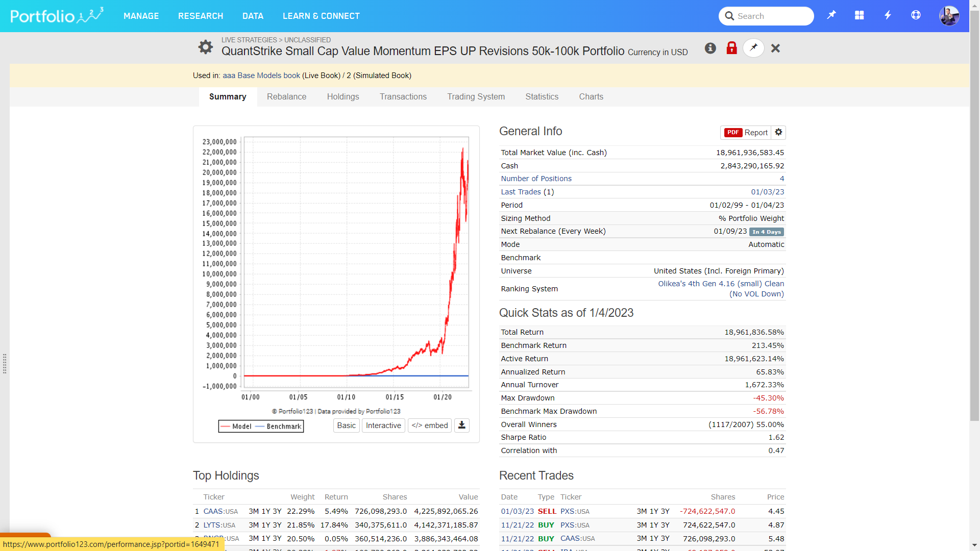Image resolution: width=980 pixels, height=551 pixels.
Task: Click the In 4 Days rebalance badge
Action: 767,232
